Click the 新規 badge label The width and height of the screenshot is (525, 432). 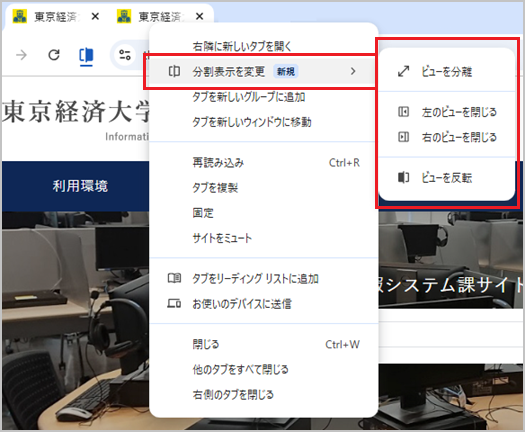[286, 71]
